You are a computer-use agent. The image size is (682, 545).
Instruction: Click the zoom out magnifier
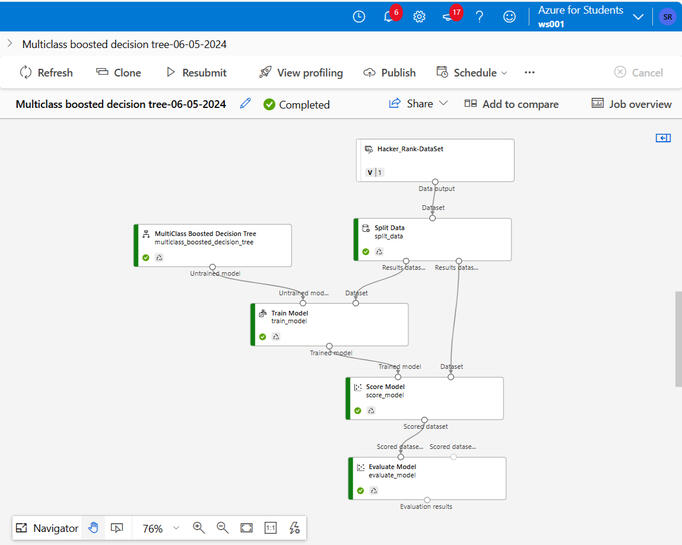[x=222, y=528]
